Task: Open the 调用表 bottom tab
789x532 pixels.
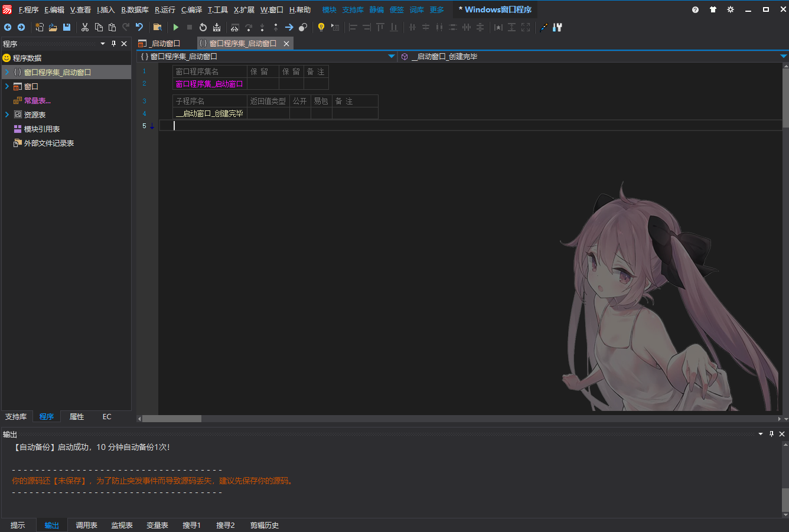Action: click(x=86, y=526)
